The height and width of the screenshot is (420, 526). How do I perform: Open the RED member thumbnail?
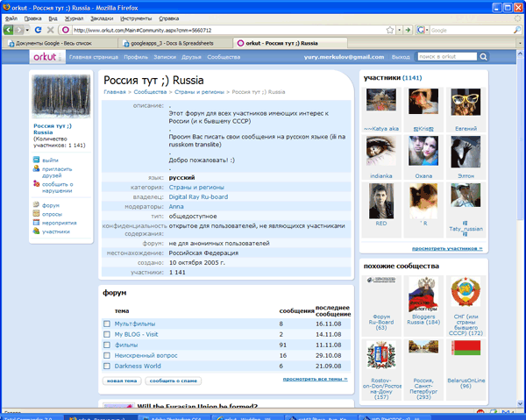(x=381, y=201)
